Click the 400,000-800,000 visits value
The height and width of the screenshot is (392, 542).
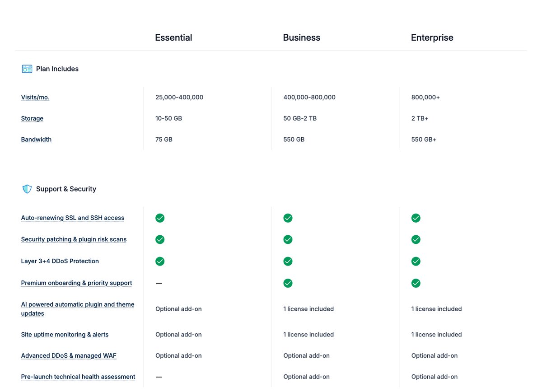point(309,97)
